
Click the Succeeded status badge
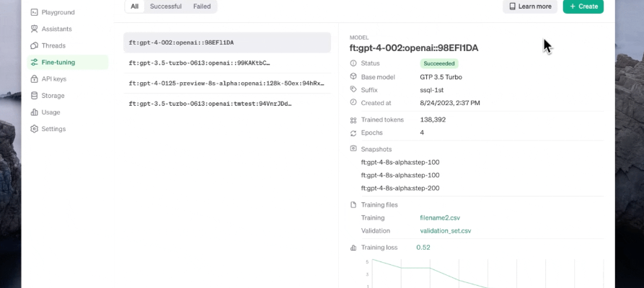[439, 63]
